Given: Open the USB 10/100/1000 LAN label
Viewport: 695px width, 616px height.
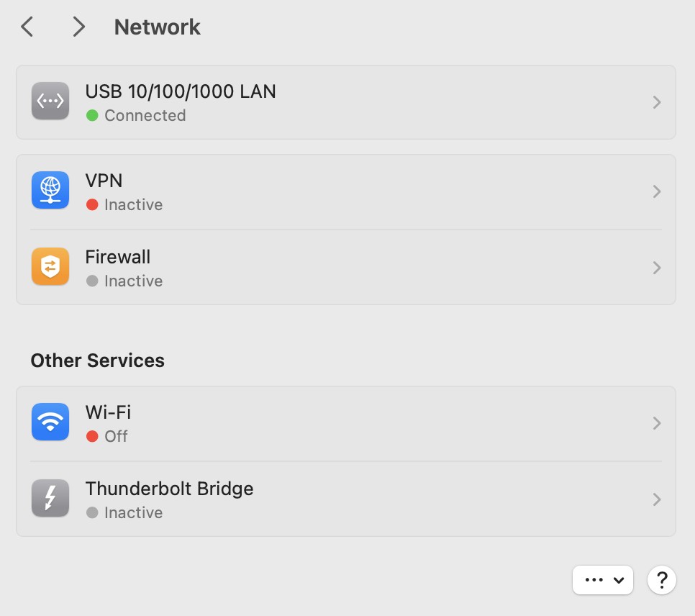Looking at the screenshot, I should tap(181, 91).
